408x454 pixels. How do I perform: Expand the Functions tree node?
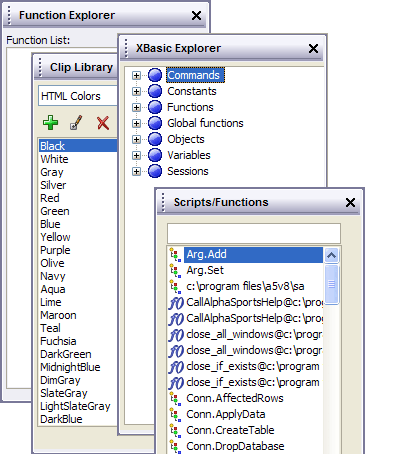(136, 107)
